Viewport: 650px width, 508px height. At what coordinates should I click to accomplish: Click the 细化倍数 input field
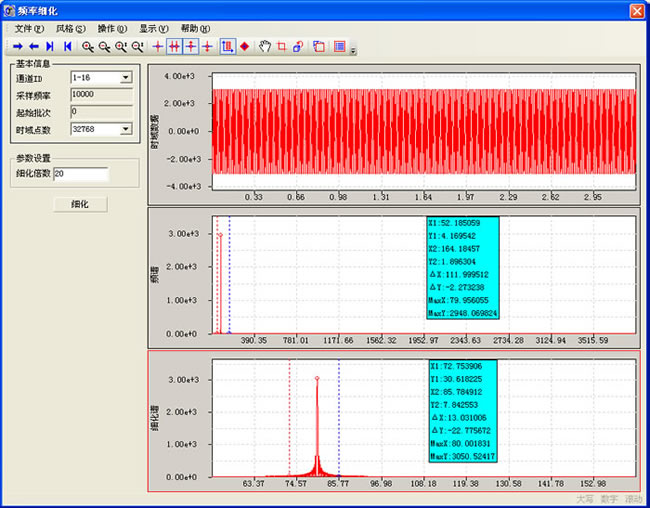(x=80, y=174)
